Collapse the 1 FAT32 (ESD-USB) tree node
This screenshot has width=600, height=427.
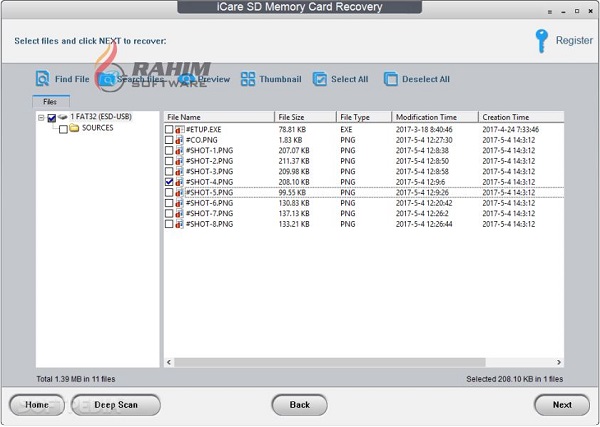coord(41,118)
